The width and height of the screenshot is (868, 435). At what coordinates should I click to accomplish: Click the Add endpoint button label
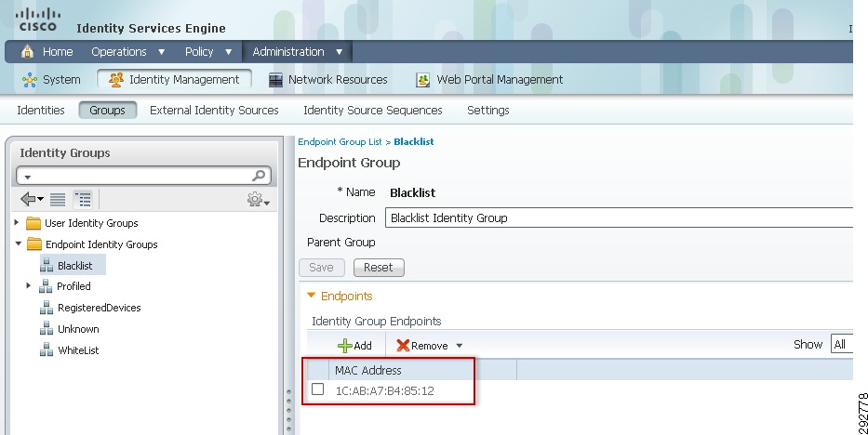pos(363,346)
